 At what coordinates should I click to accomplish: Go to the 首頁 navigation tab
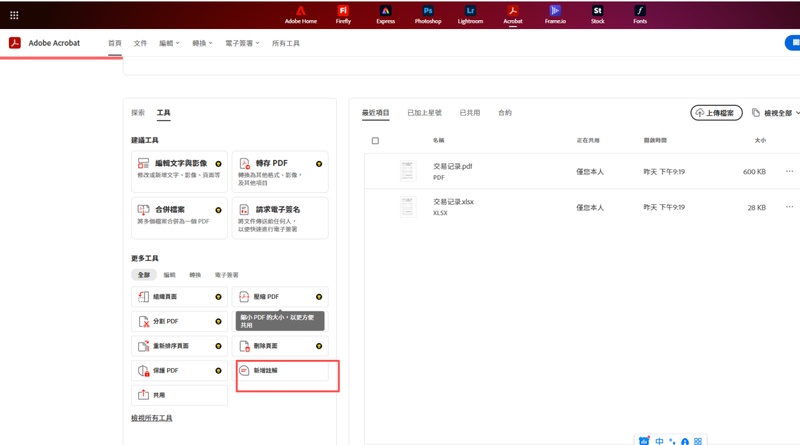point(115,43)
